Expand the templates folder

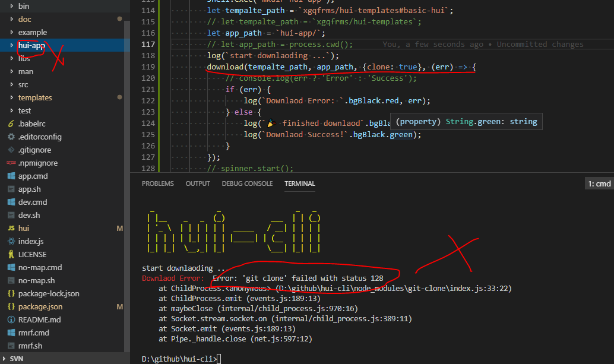pyautogui.click(x=11, y=97)
